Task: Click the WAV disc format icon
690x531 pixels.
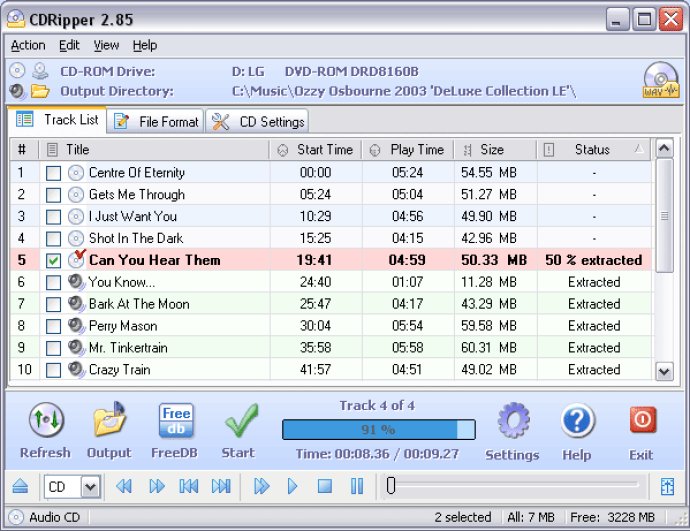Action: [x=661, y=80]
